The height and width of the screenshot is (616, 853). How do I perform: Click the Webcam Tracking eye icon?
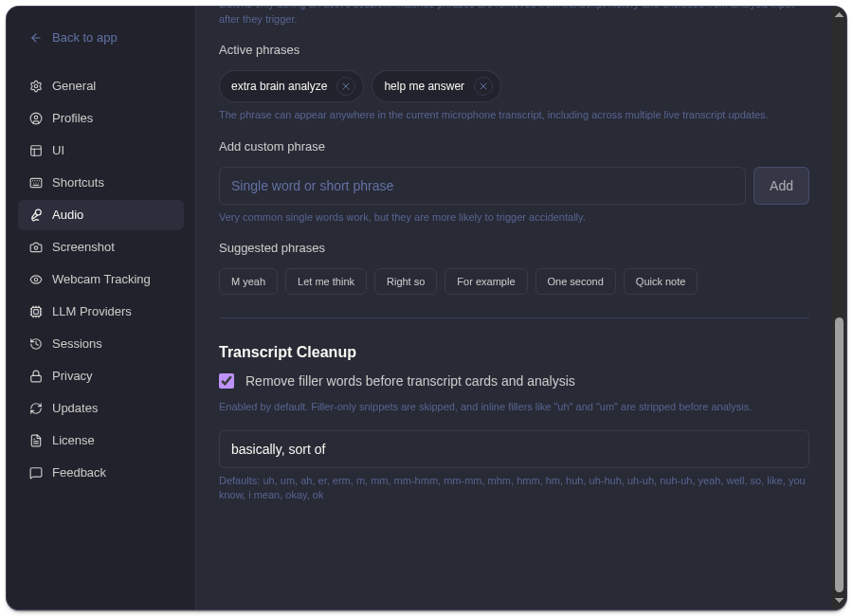pos(36,280)
